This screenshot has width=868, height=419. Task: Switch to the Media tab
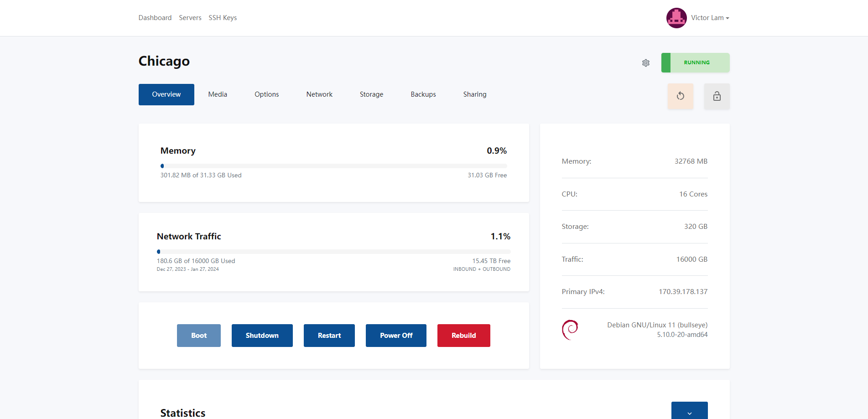(218, 94)
